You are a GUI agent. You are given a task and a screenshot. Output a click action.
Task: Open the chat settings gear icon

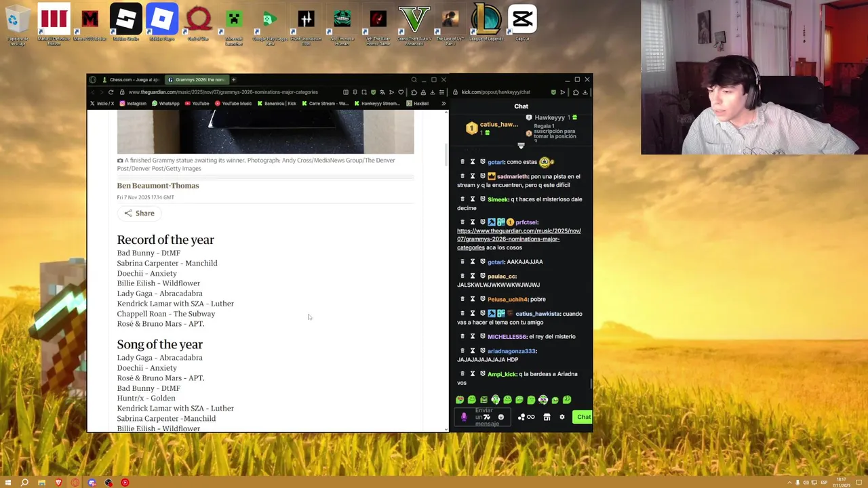click(561, 417)
